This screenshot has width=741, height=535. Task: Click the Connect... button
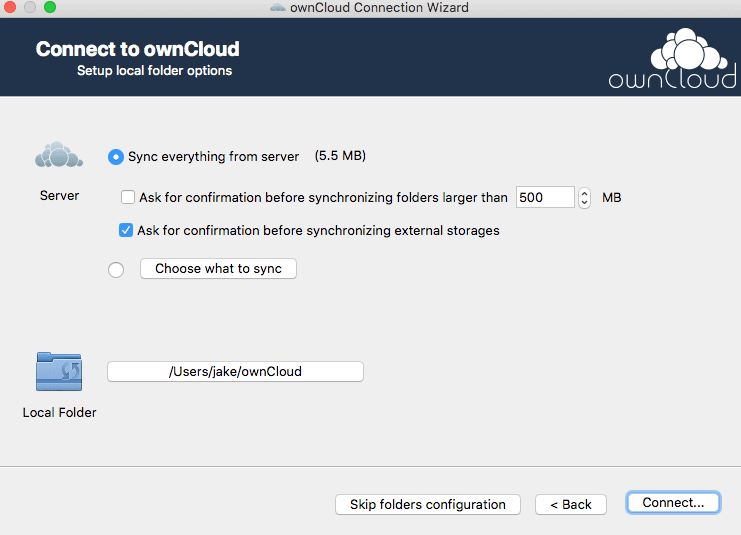(x=673, y=502)
